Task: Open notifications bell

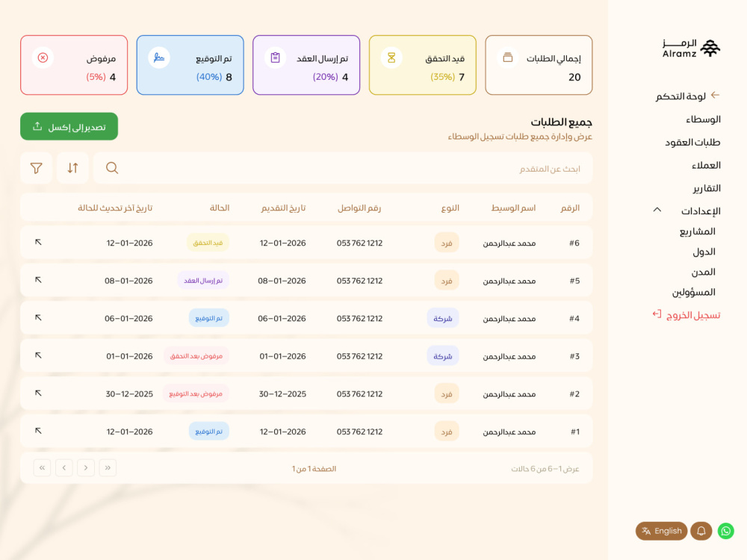Action: [701, 531]
